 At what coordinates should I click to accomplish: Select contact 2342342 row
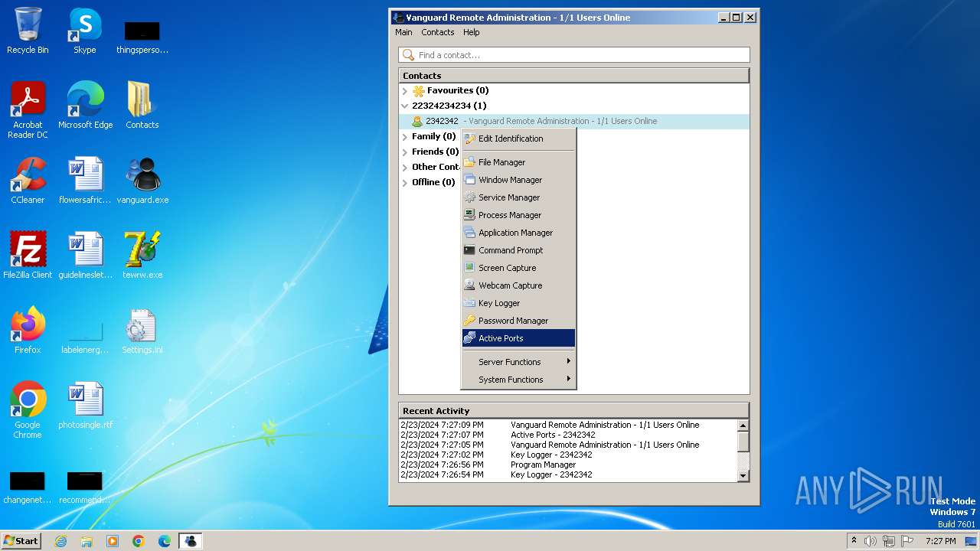pos(574,121)
